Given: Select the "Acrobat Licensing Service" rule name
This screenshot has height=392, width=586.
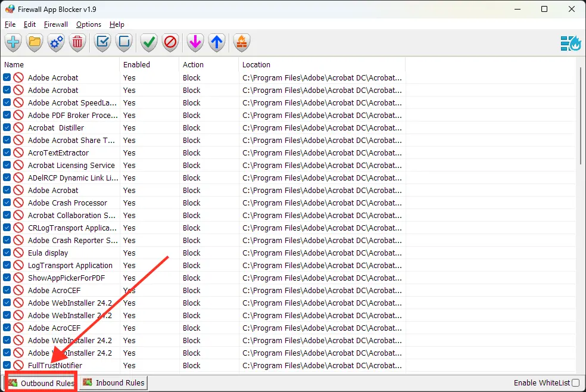Looking at the screenshot, I should coord(71,165).
